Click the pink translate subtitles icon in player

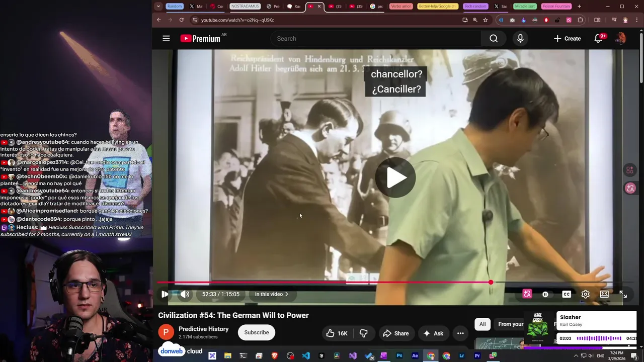point(527,294)
